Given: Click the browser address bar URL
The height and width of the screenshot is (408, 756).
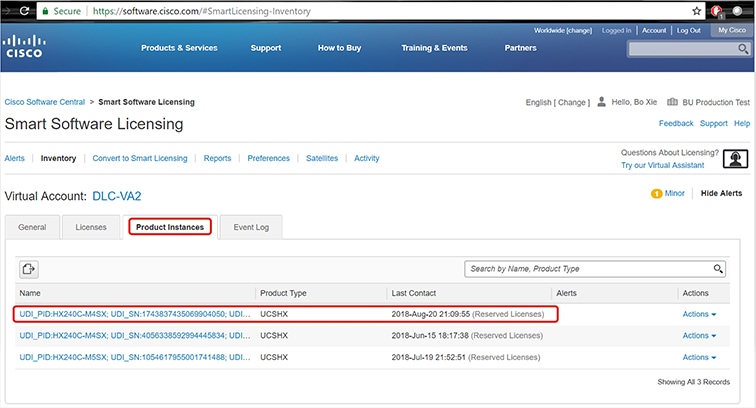Looking at the screenshot, I should click(202, 11).
